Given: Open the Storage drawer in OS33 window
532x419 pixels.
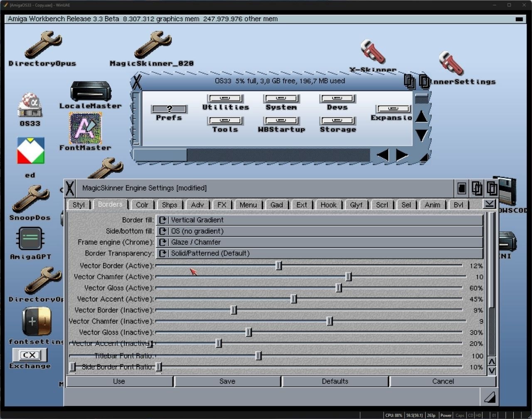Looking at the screenshot, I should coord(337,121).
